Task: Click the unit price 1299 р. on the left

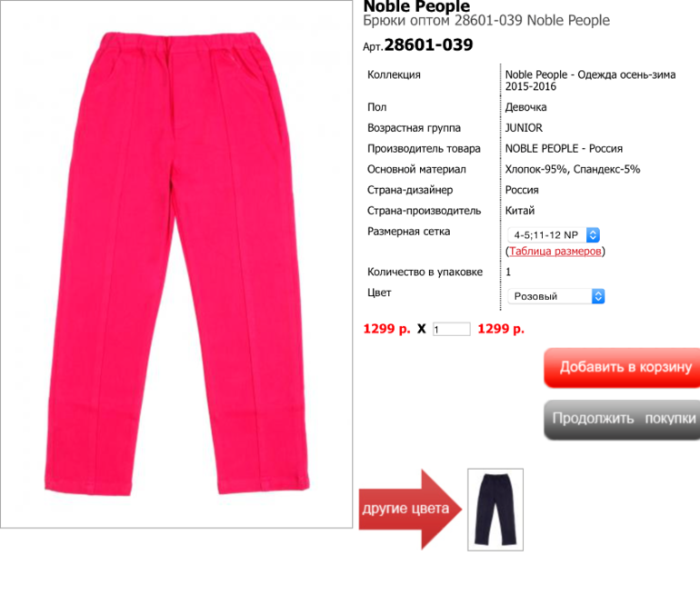Action: coord(386,329)
